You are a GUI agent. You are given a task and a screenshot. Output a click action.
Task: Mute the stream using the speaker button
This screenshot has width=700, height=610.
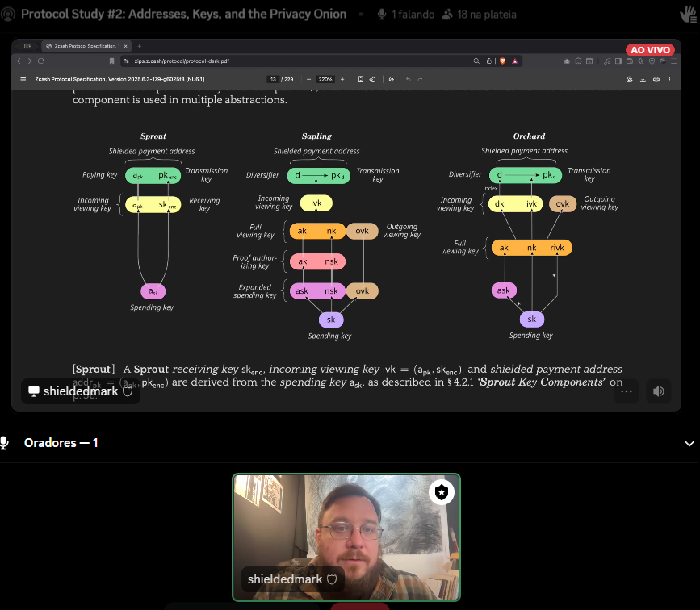click(x=659, y=391)
